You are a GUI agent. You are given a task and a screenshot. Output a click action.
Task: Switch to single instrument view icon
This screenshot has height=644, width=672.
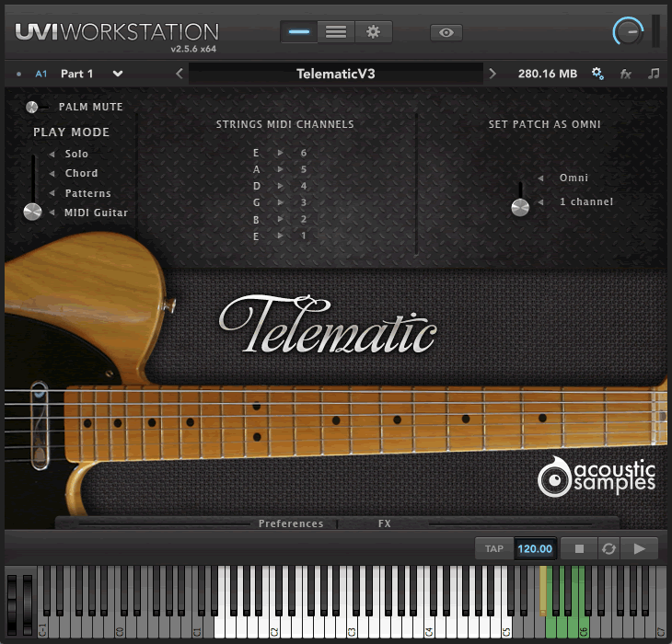(x=298, y=32)
